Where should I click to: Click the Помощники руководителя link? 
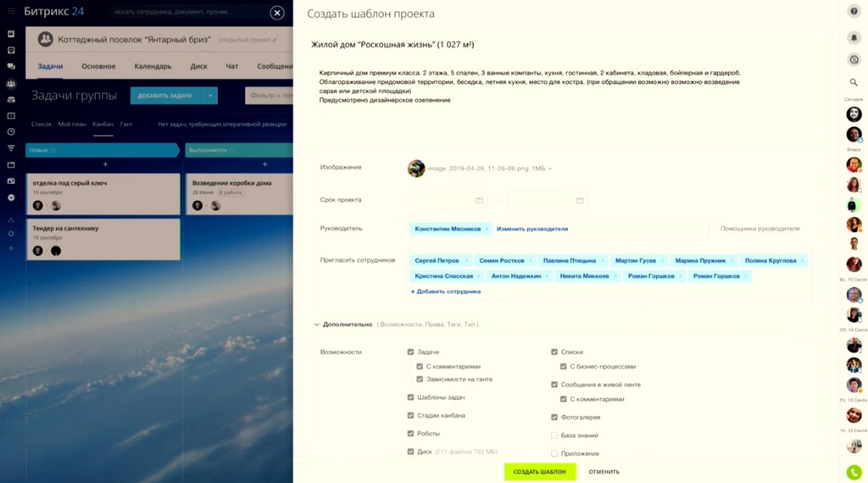(760, 229)
